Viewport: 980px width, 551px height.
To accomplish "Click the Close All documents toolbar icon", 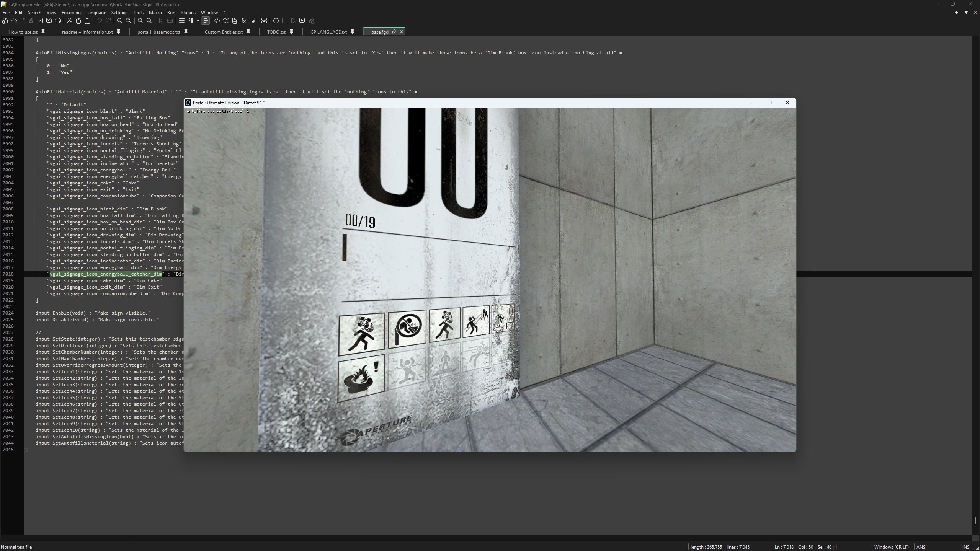I will 49,21.
